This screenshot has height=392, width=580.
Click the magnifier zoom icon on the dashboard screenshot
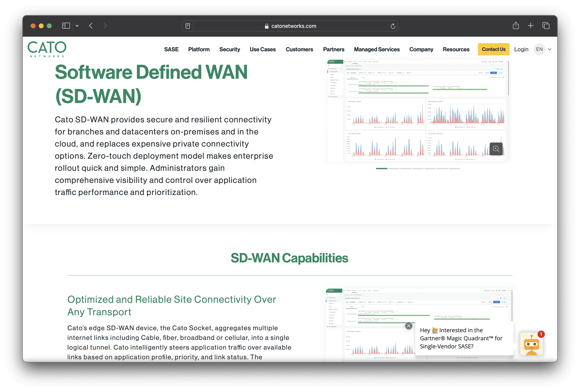click(496, 149)
